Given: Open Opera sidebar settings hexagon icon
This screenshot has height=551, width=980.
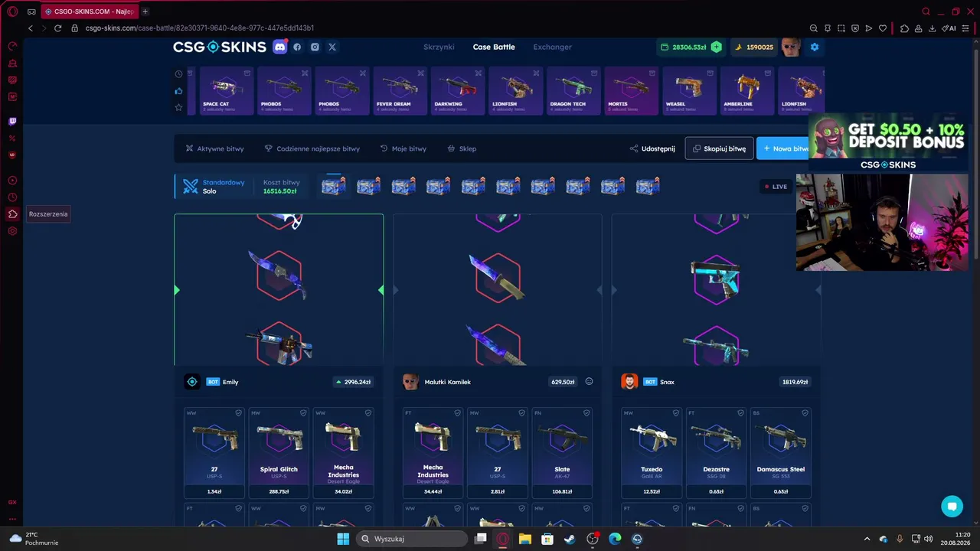Looking at the screenshot, I should (12, 230).
